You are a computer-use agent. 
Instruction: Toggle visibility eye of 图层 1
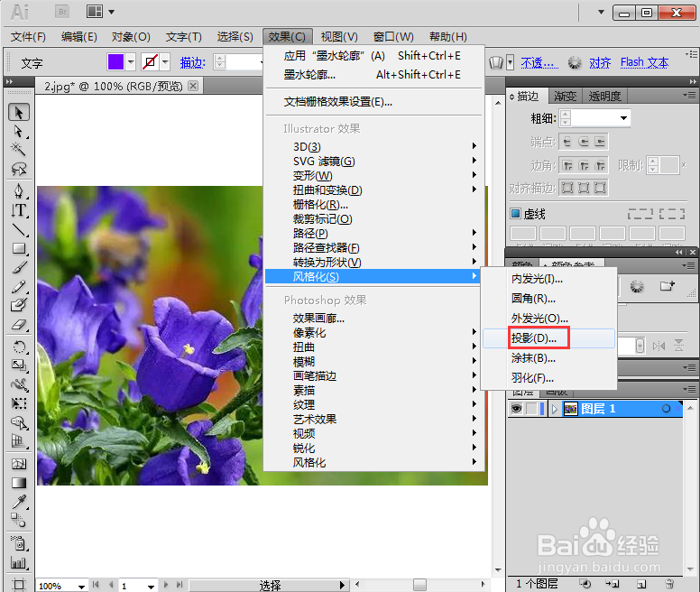click(516, 409)
